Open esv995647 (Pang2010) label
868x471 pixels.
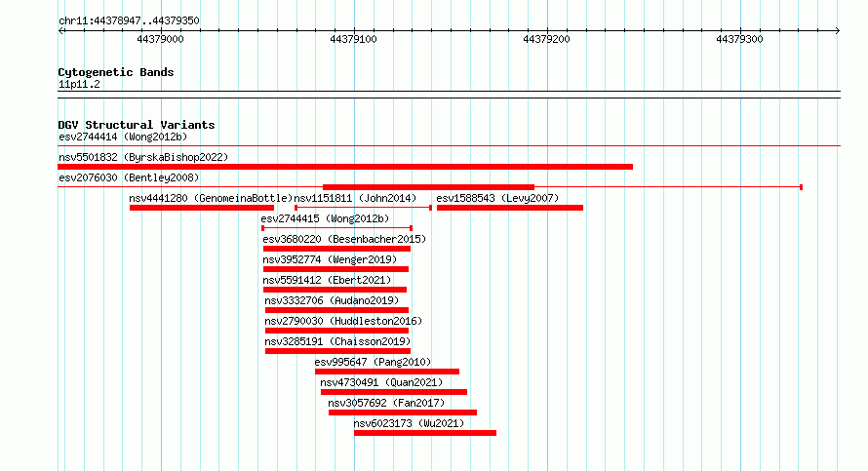point(373,362)
